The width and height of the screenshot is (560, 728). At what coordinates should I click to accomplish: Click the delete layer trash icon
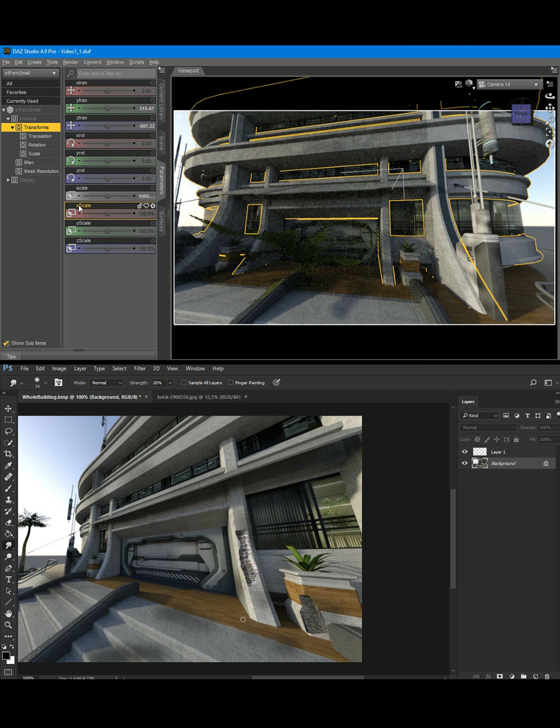click(547, 676)
